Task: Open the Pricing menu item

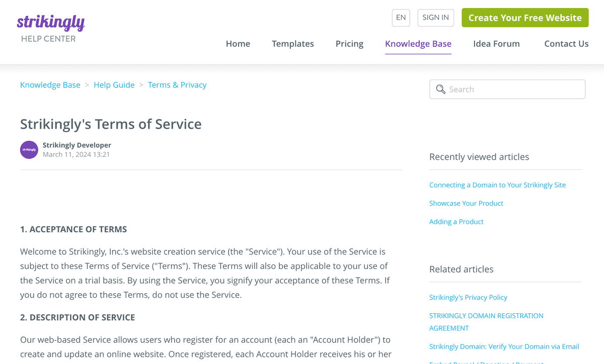Action: point(349,44)
